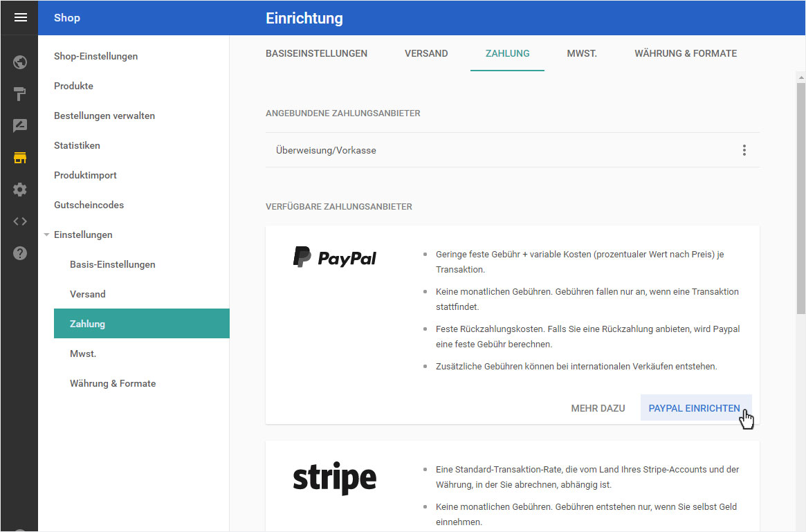Go to BASISEINSTELLUNGEN tab
The height and width of the screenshot is (532, 806).
pyautogui.click(x=317, y=53)
